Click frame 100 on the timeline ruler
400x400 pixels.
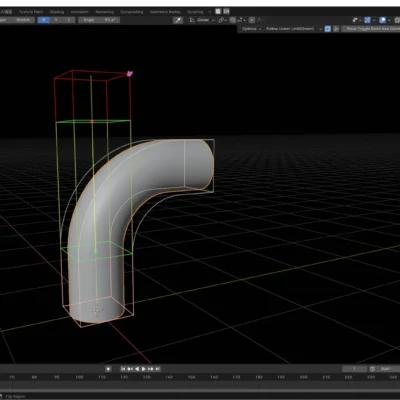(79, 377)
